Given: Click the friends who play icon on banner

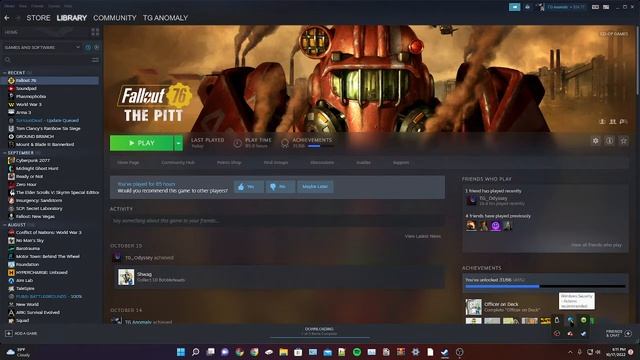Looking at the screenshot, I should pos(613,122).
